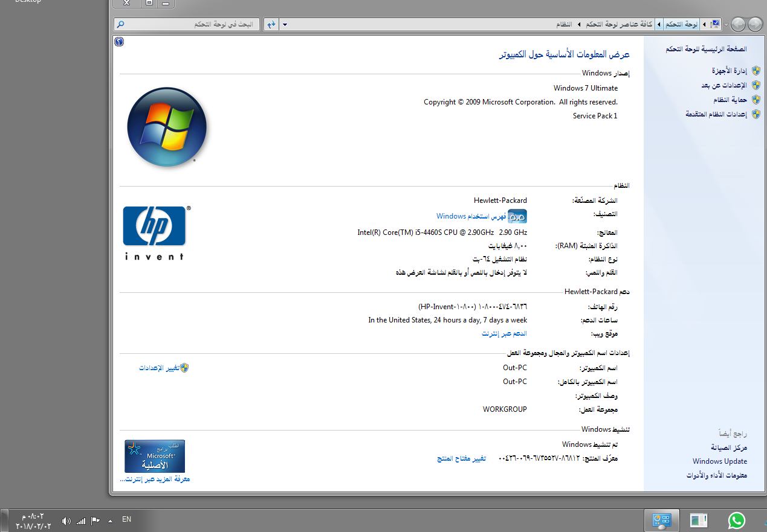Click shield icon beside إعدادات النظام المتقدمة
The height and width of the screenshot is (532, 767).
click(x=756, y=114)
